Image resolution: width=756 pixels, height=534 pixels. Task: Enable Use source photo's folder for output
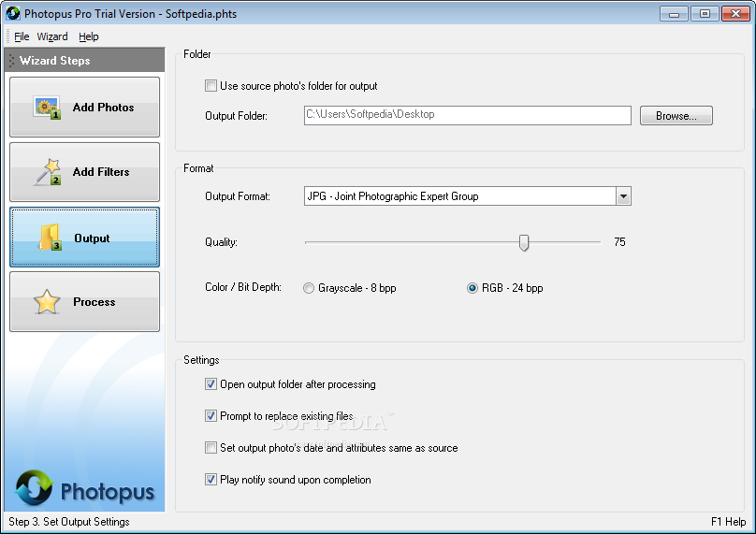tap(211, 86)
